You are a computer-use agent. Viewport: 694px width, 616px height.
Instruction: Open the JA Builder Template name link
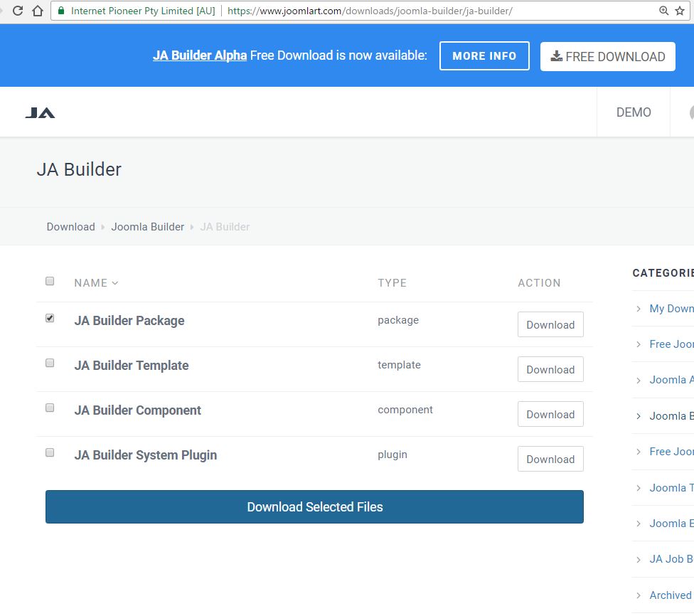[x=132, y=366]
